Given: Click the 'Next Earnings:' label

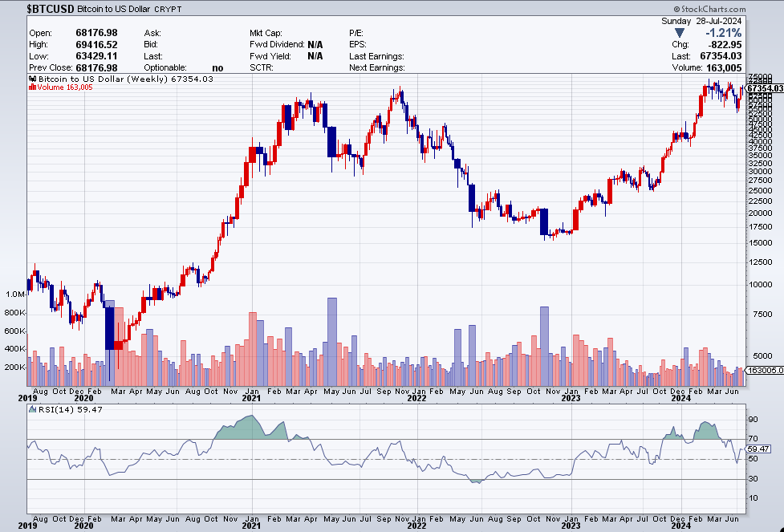Looking at the screenshot, I should click(377, 67).
